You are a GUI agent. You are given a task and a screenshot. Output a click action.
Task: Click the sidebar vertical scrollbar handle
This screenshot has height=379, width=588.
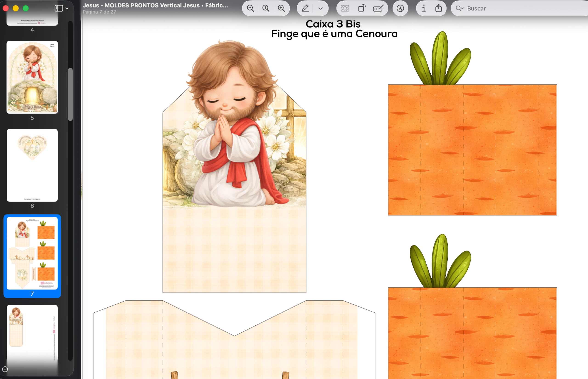70,94
